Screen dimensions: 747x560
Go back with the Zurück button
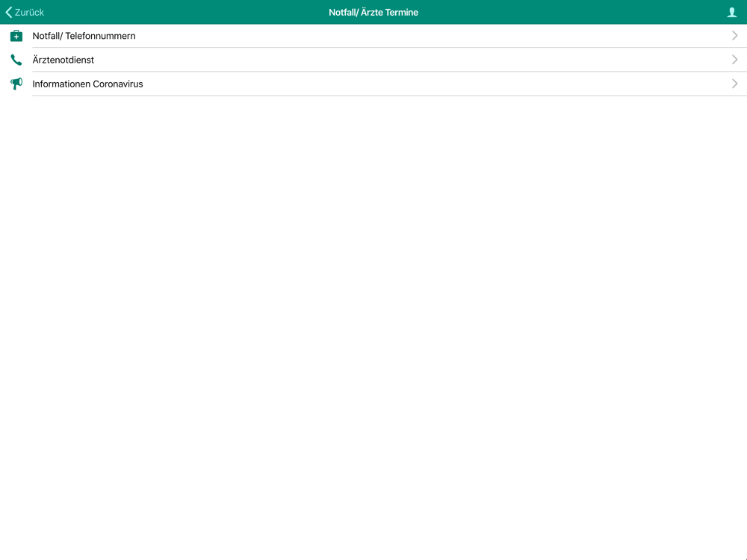(25, 13)
